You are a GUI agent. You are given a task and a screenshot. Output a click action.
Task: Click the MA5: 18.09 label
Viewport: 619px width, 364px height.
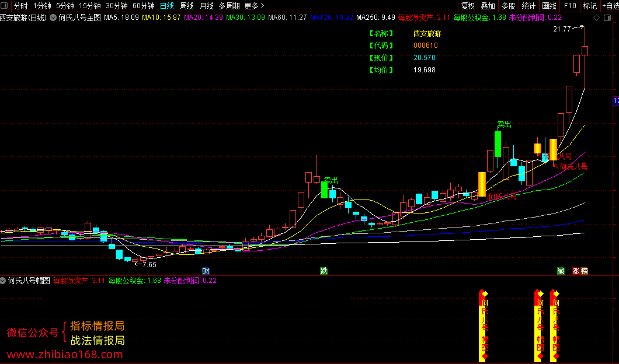click(x=121, y=17)
